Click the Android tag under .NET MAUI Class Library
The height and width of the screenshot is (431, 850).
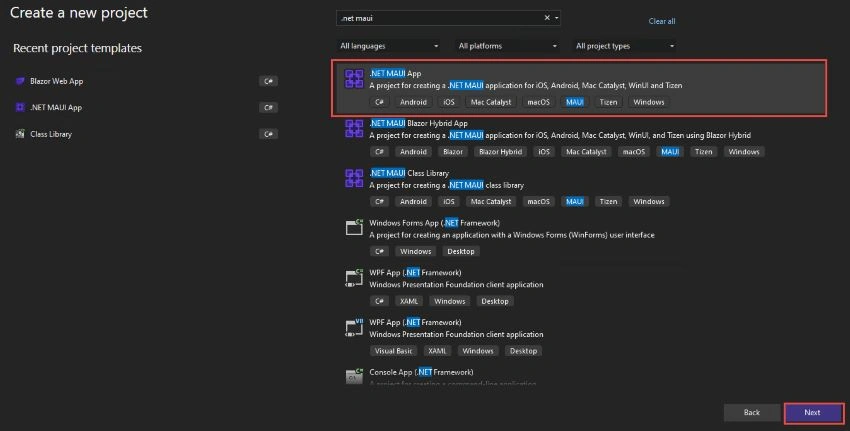[413, 201]
